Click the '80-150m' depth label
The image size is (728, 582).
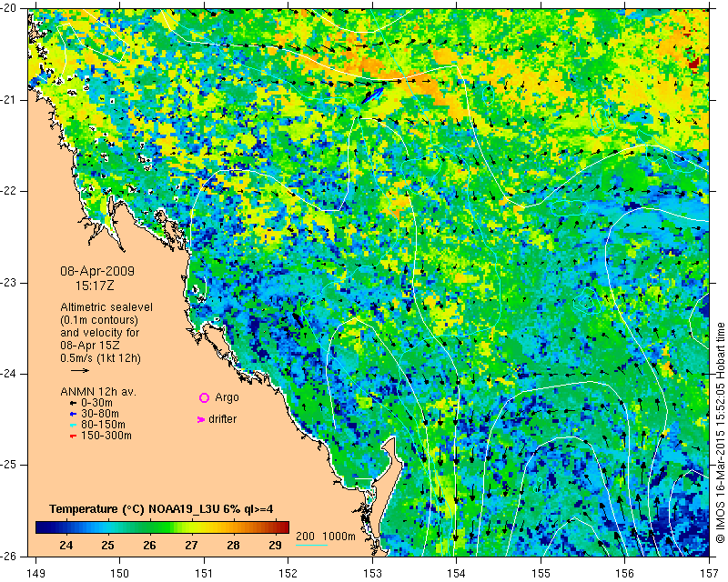coord(103,425)
